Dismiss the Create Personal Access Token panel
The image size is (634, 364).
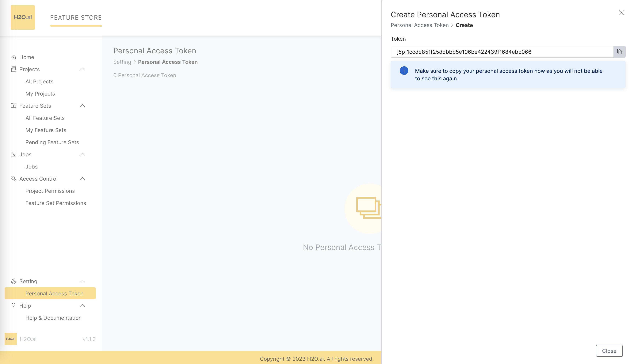point(622,13)
